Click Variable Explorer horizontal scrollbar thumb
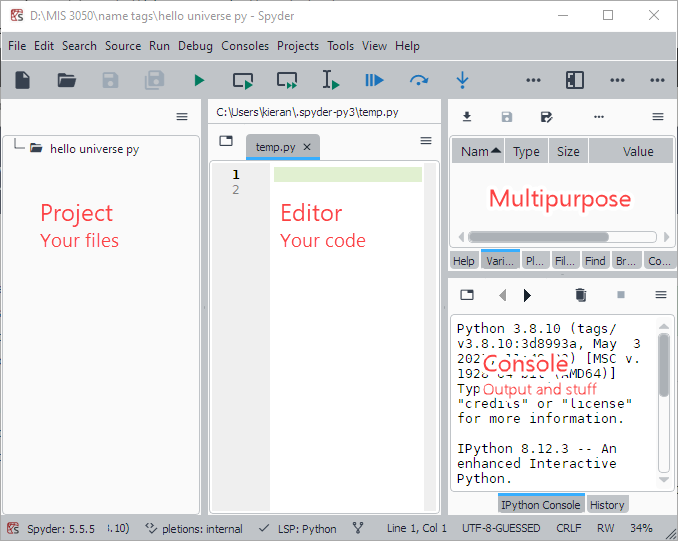 [539, 237]
